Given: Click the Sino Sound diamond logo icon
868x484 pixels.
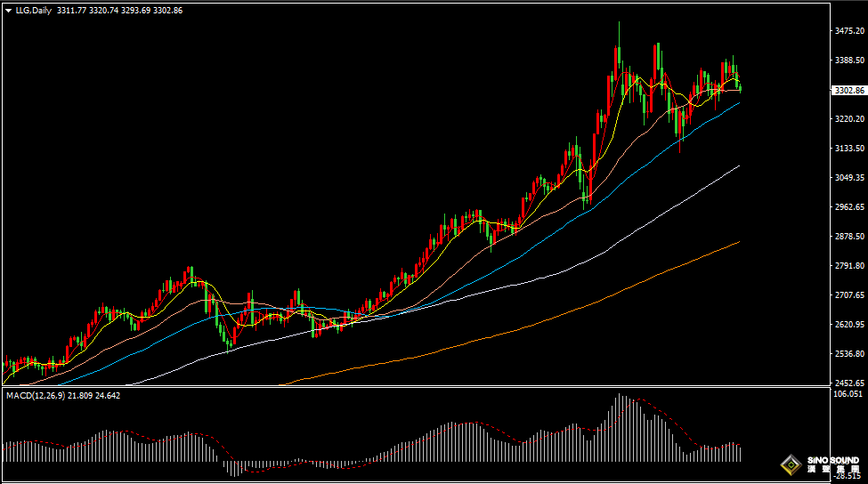Looking at the screenshot, I should [789, 465].
